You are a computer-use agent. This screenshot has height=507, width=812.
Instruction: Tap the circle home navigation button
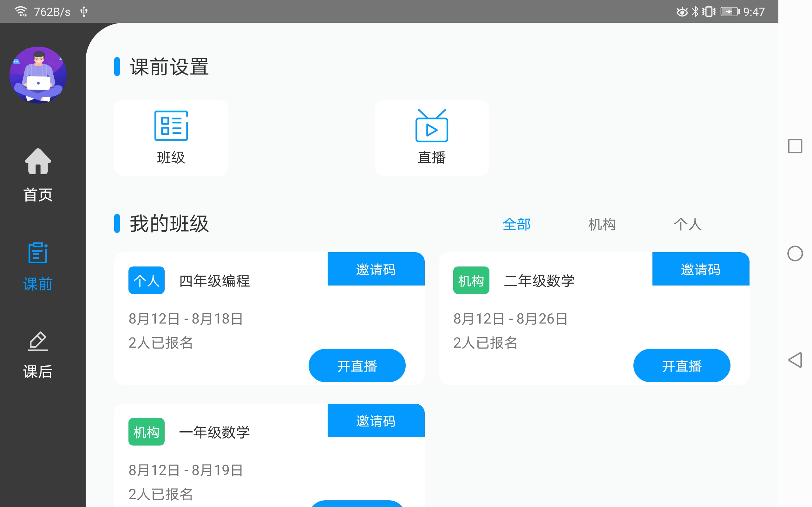[795, 254]
